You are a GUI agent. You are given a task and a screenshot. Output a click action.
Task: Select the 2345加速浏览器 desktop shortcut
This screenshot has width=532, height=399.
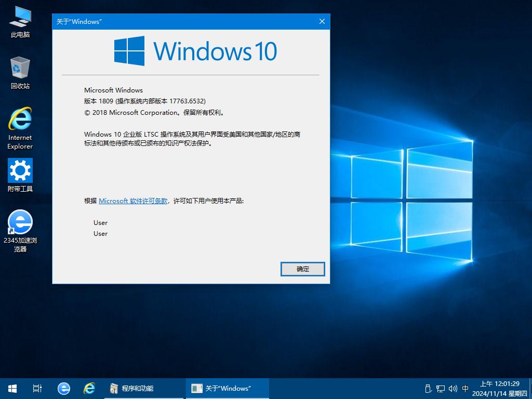pos(20,231)
